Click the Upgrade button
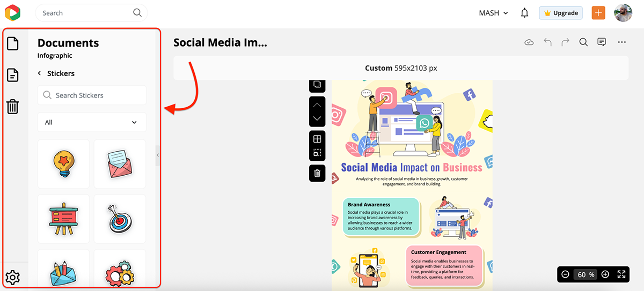This screenshot has width=644, height=291. click(x=561, y=13)
